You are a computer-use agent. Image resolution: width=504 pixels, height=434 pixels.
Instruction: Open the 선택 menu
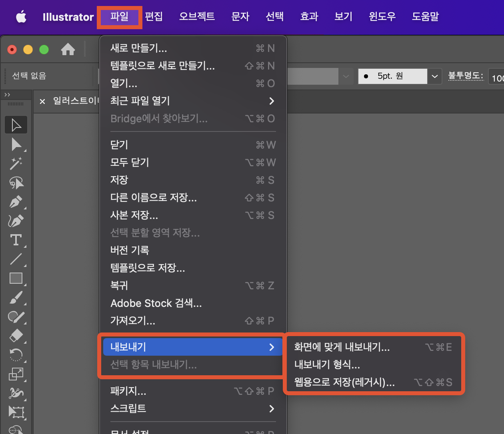(x=275, y=17)
